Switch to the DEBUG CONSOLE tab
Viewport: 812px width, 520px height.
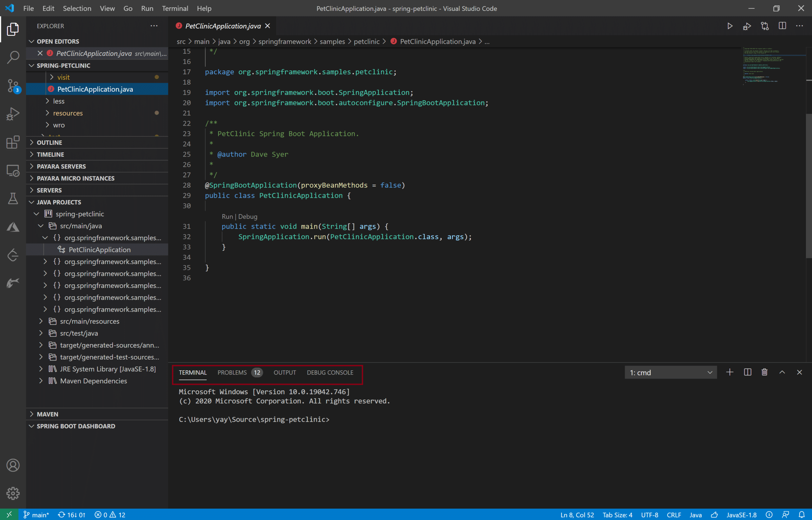[330, 373]
